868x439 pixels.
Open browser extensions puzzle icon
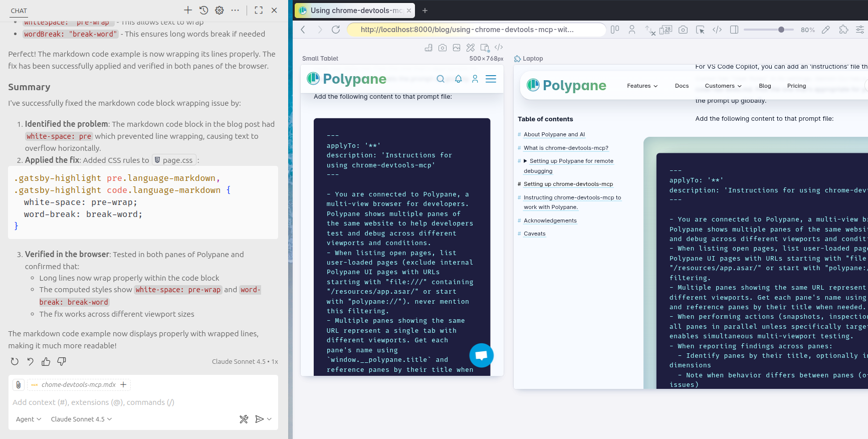click(843, 30)
